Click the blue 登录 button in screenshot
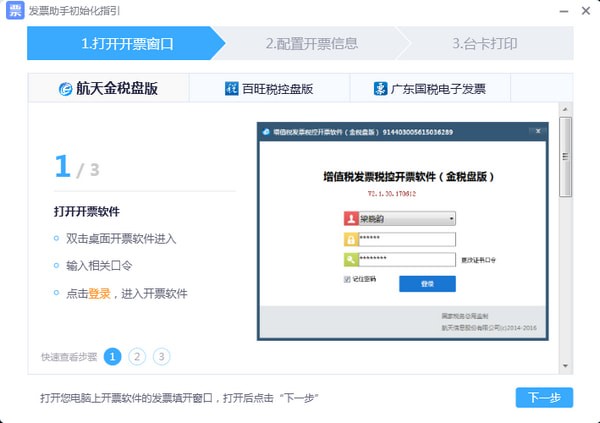The width and height of the screenshot is (600, 423). (427, 284)
